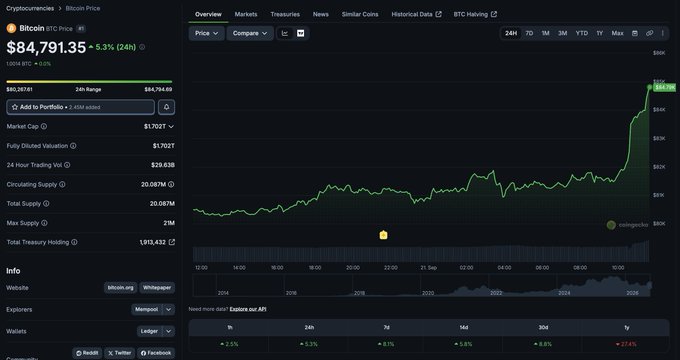The width and height of the screenshot is (680, 360).
Task: Click the 7d 8.1% change cell
Action: pyautogui.click(x=386, y=344)
